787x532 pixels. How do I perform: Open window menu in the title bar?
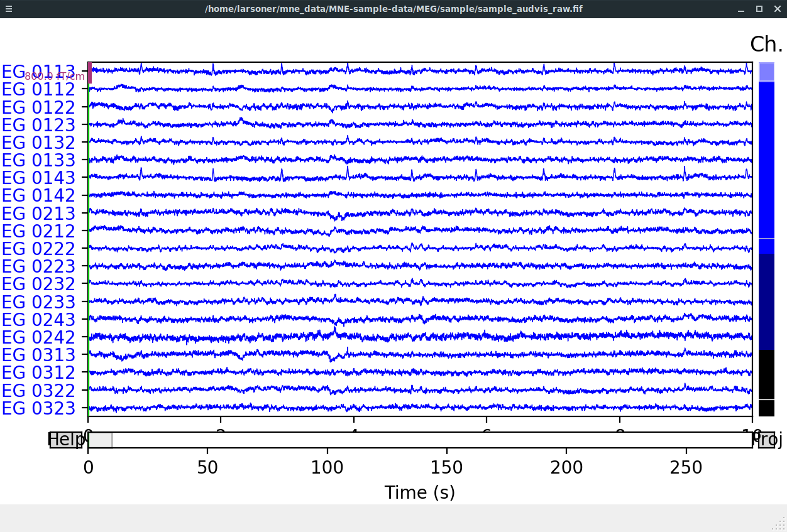click(x=9, y=9)
